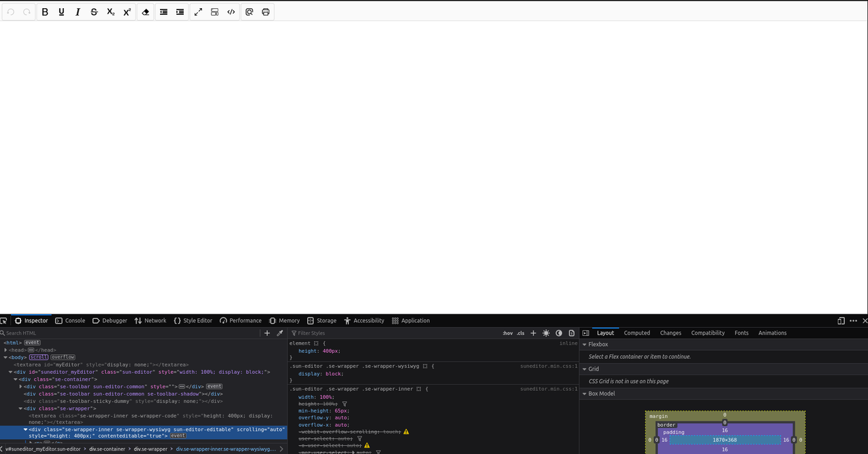Image resolution: width=868 pixels, height=454 pixels.
Task: Toggle .cls class panel
Action: coord(520,333)
